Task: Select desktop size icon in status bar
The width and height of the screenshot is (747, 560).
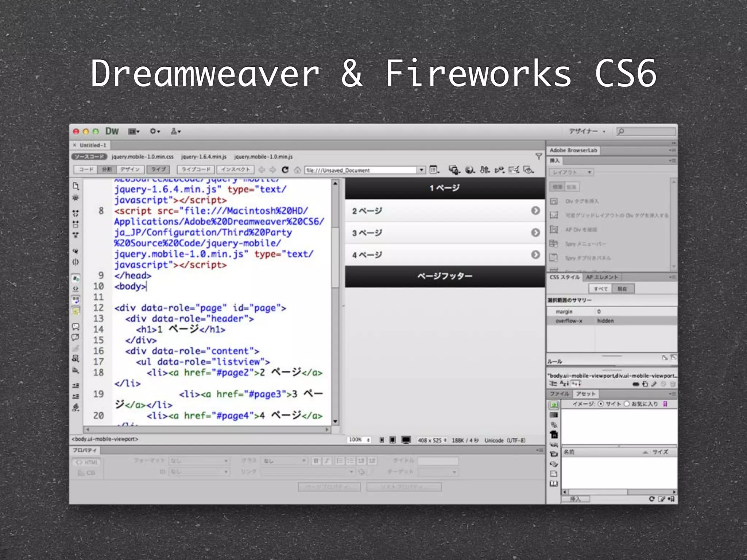Action: (x=406, y=440)
